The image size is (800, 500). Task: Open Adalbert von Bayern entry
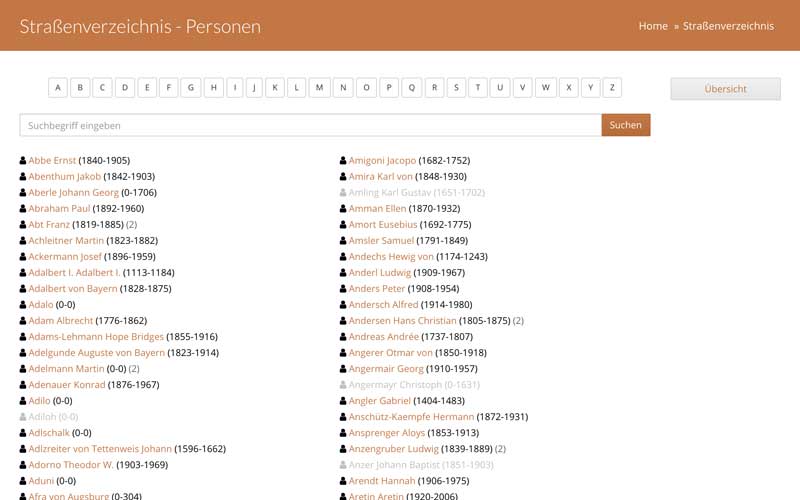coord(73,289)
